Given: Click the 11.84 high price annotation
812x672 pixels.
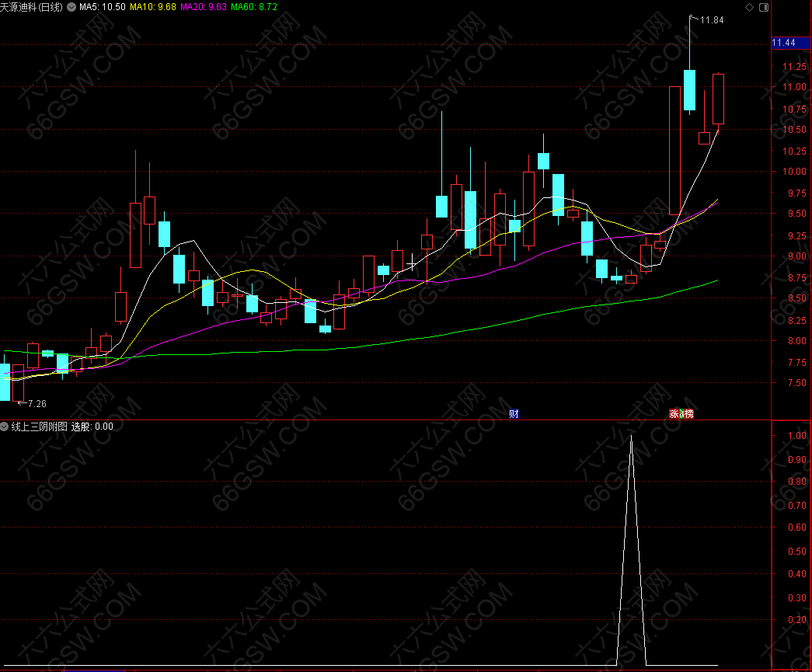Looking at the screenshot, I should 711,20.
